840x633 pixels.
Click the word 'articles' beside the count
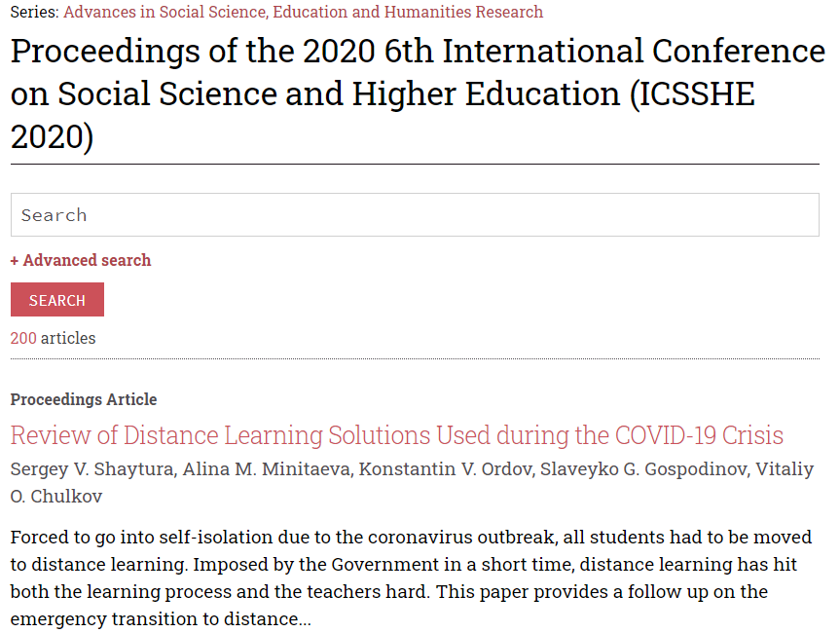68,338
